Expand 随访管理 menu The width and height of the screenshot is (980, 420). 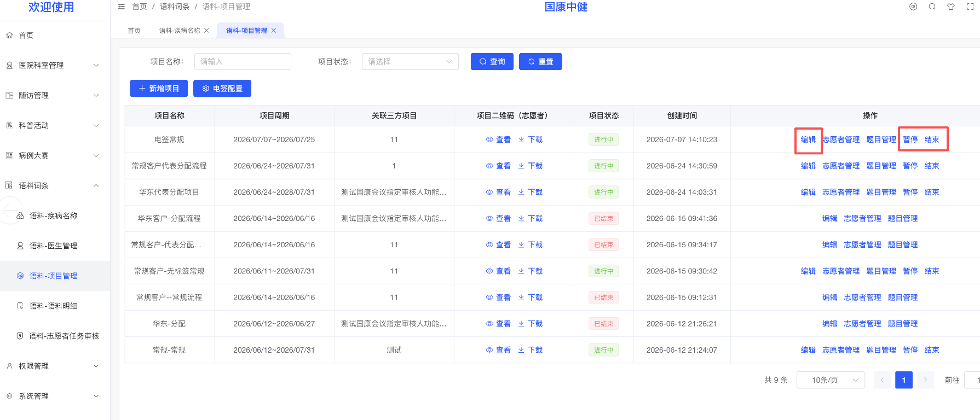(x=55, y=95)
